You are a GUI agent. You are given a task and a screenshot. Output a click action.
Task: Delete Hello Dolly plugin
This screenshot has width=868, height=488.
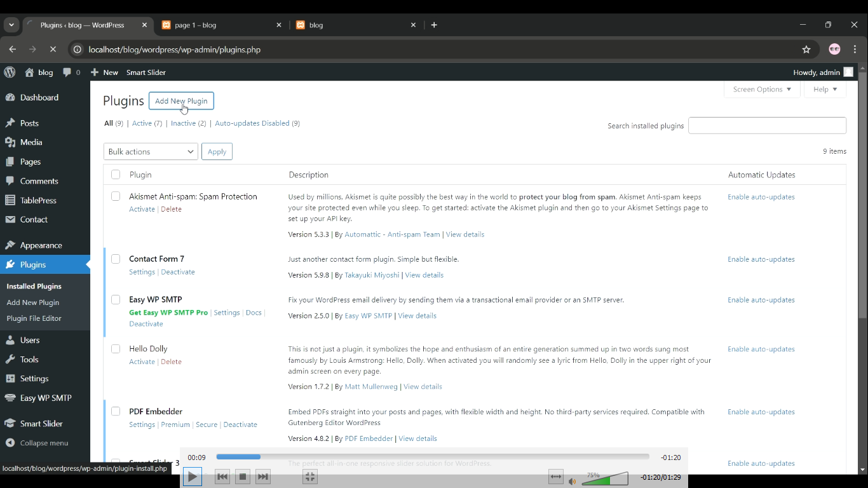(171, 362)
